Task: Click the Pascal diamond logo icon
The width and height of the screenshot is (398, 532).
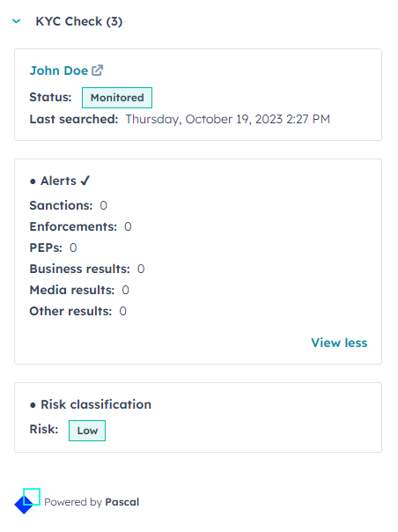Action: (x=27, y=501)
